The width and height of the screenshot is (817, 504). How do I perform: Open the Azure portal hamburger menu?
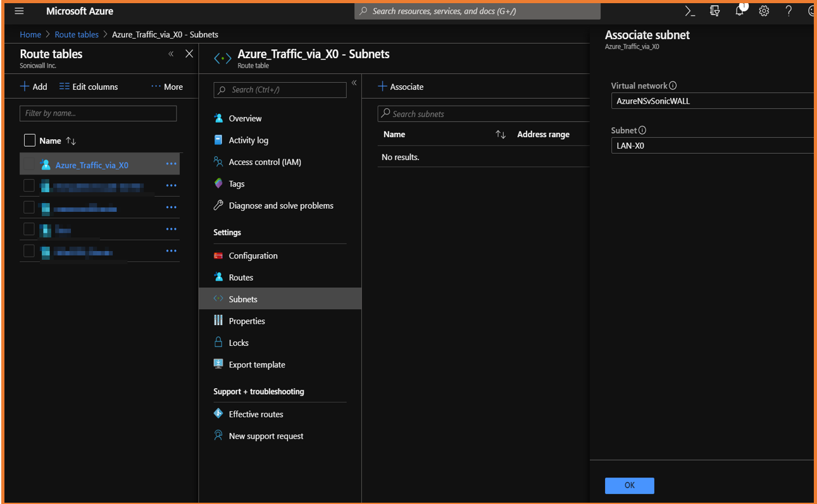[19, 11]
